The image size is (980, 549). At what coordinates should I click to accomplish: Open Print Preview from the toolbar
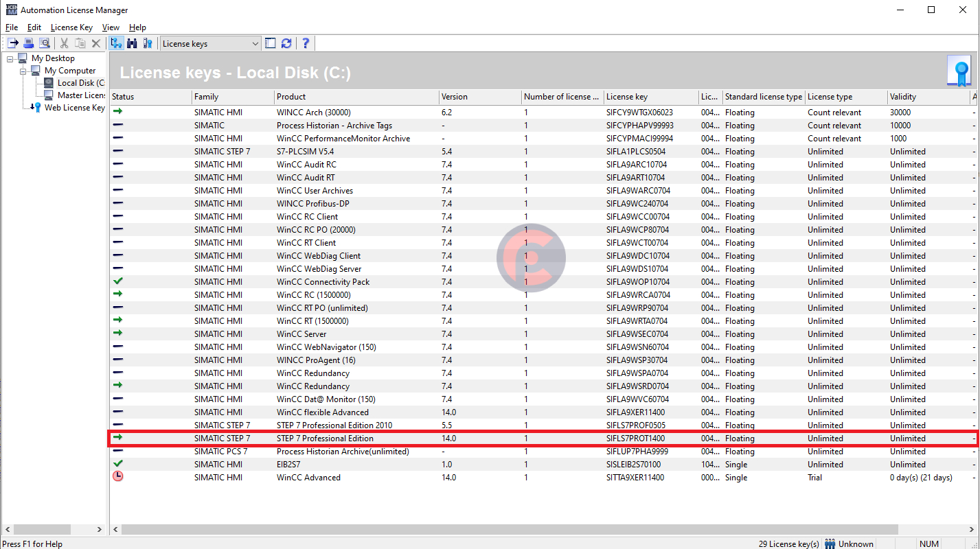[45, 43]
